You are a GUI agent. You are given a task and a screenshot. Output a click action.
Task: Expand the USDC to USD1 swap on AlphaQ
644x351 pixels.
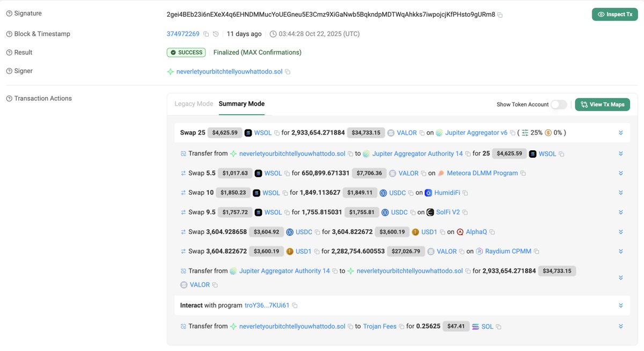(620, 231)
